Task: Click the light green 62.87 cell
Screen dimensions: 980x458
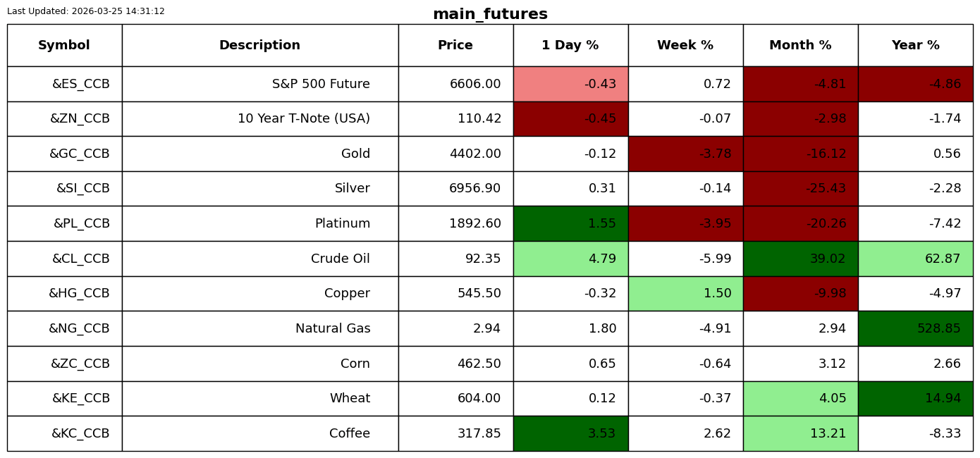Action: pos(915,259)
